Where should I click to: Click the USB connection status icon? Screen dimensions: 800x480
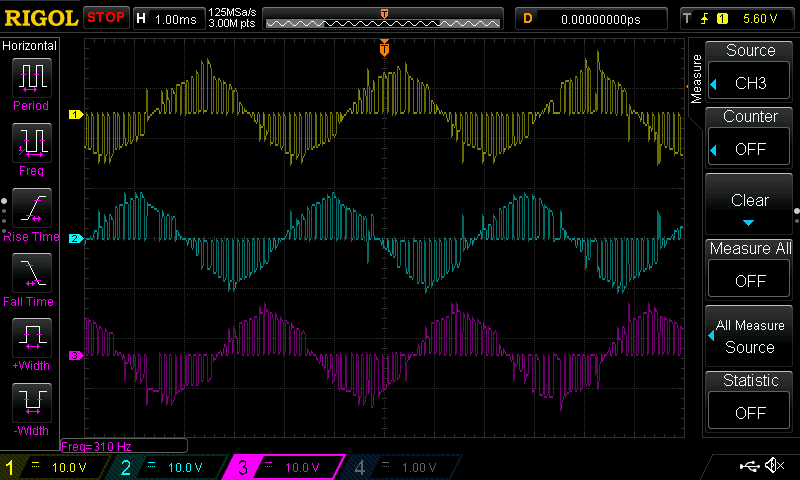(x=749, y=465)
